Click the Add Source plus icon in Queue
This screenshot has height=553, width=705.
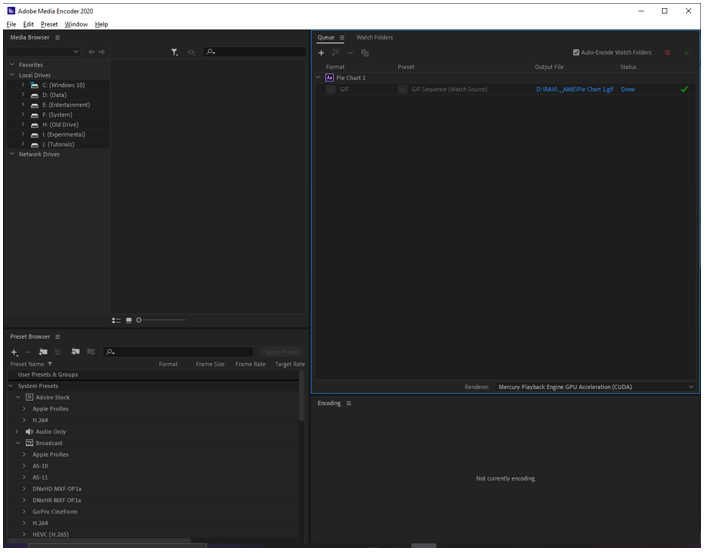click(321, 53)
